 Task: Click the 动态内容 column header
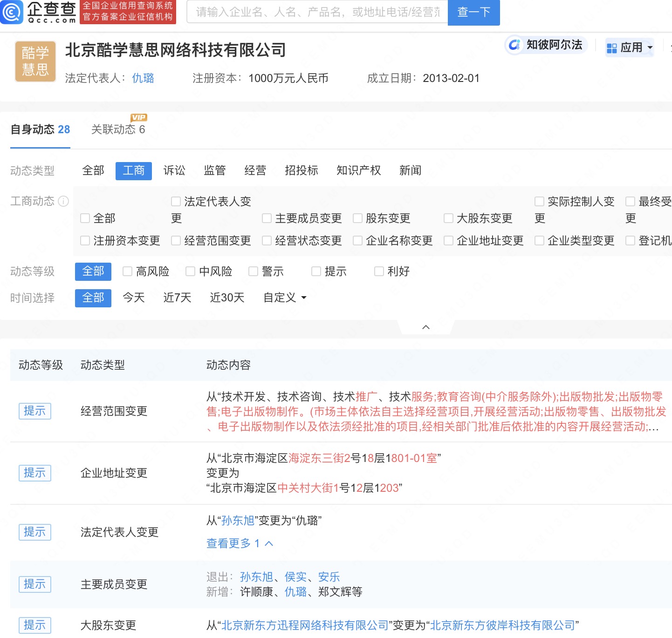click(x=228, y=365)
